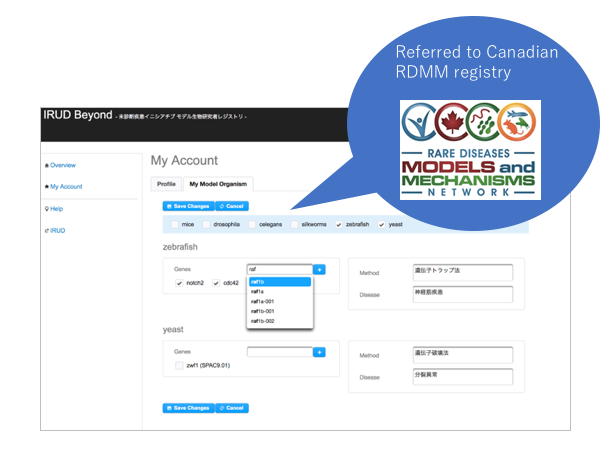
Task: Click the yeast section heading
Action: point(173,329)
